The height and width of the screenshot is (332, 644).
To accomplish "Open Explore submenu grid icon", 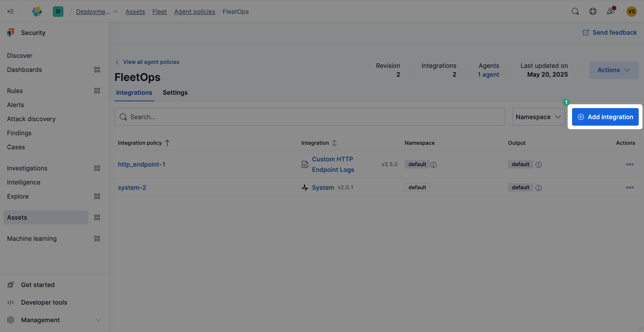I will pos(97,196).
